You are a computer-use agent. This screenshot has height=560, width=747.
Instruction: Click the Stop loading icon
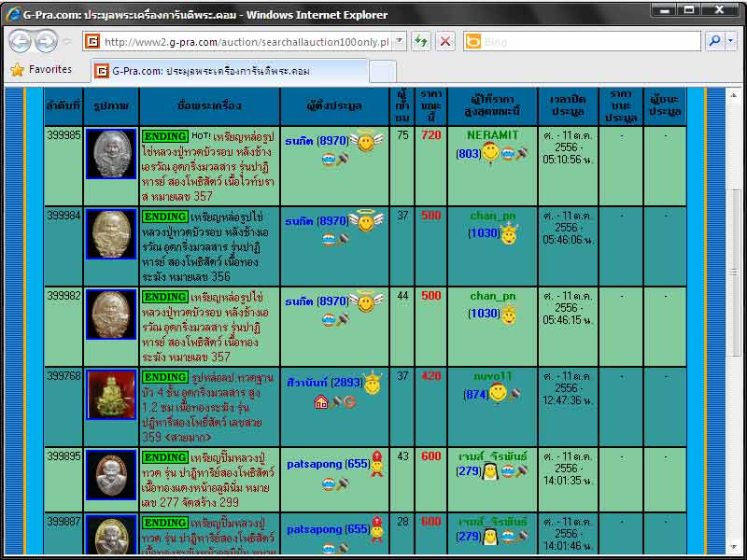pyautogui.click(x=445, y=41)
